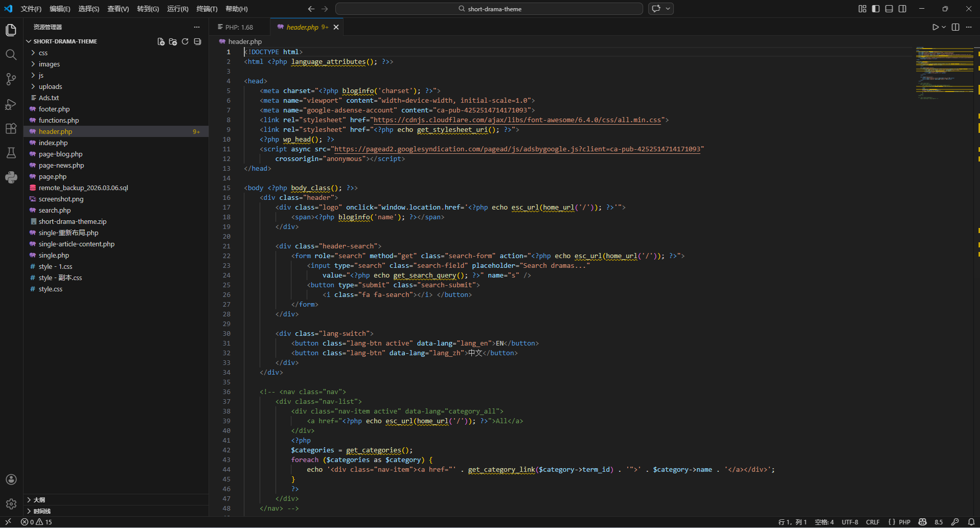Click the minimap to navigate the file
Screen dimensions: 980x528
point(944,72)
